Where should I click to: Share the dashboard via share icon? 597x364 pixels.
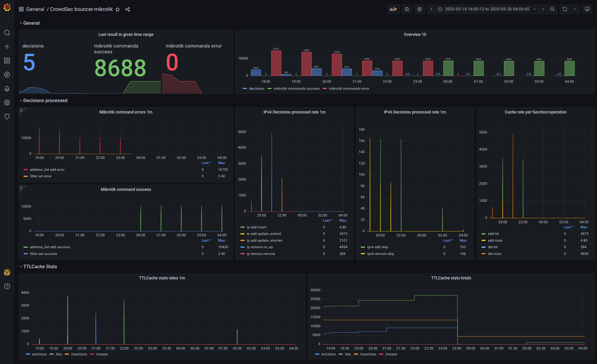128,9
